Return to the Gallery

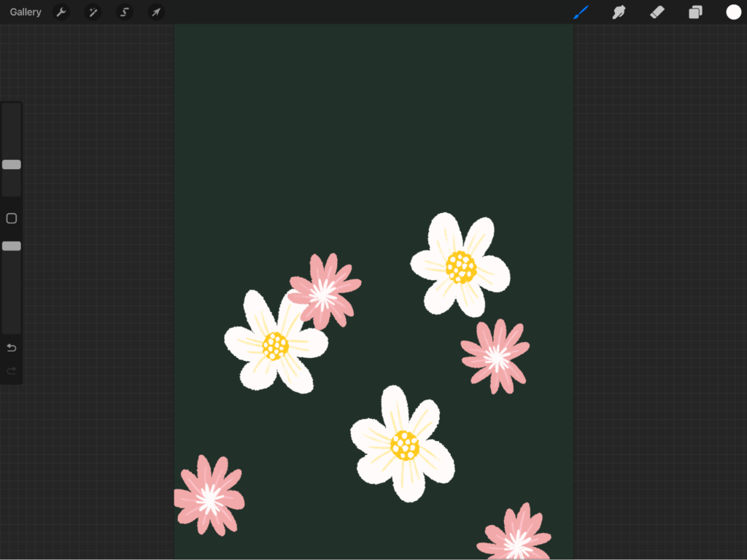click(26, 12)
